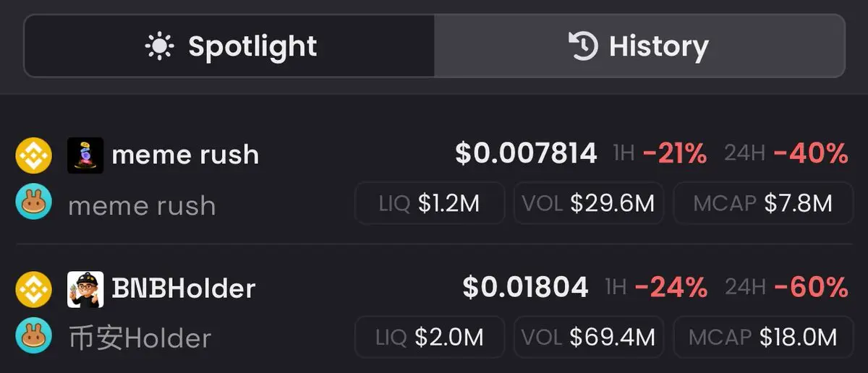Click the meme rush VOL $29.6M badge

click(x=588, y=203)
